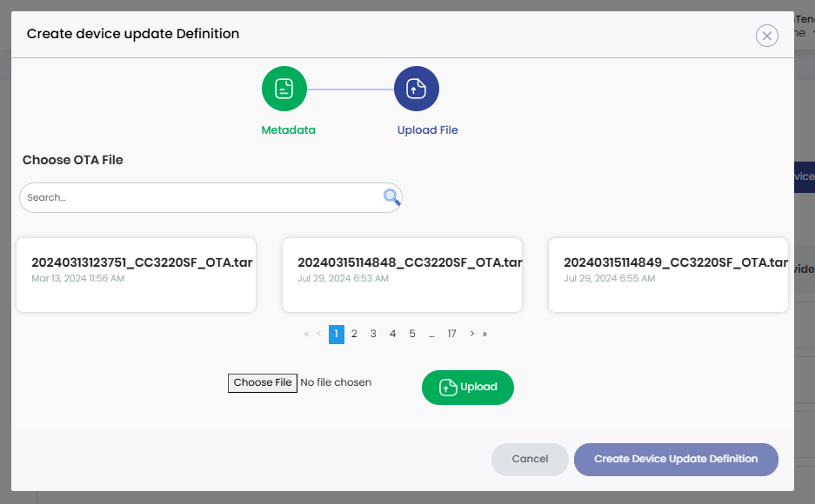The image size is (815, 504).
Task: Click the Metadata step label
Action: coord(289,130)
